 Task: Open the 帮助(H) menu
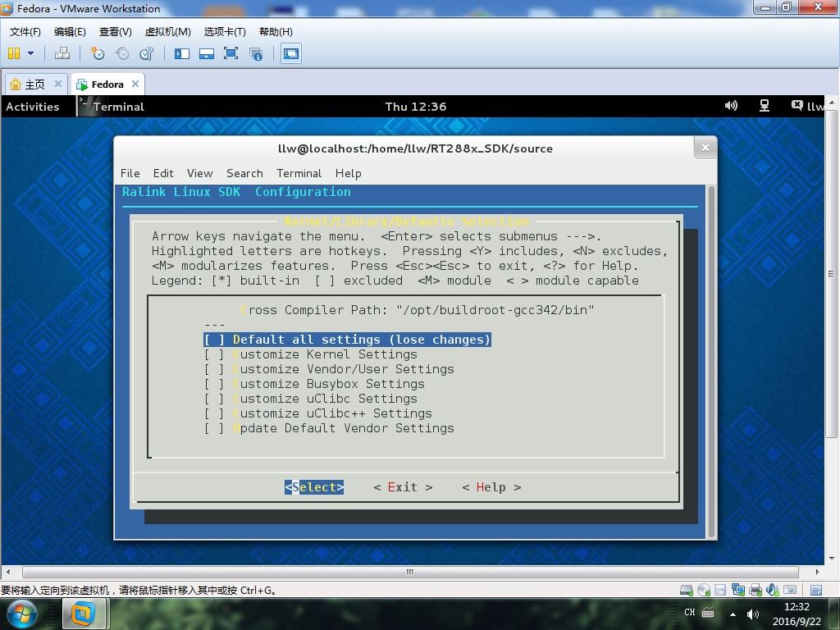276,32
